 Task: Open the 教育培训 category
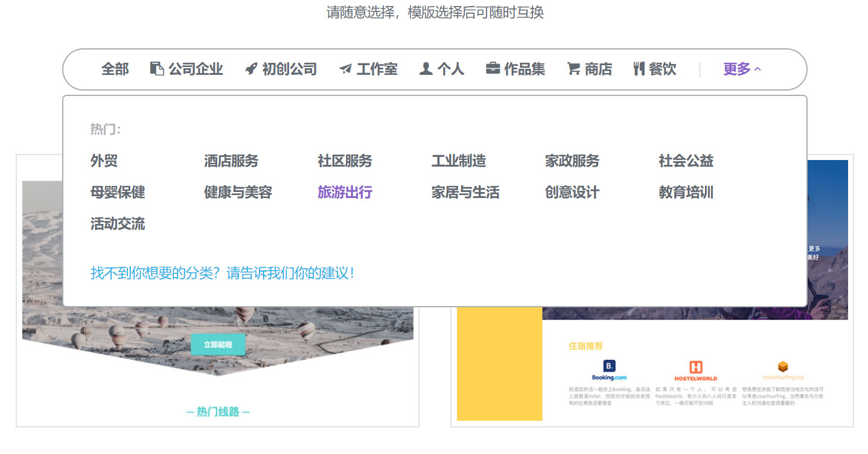coord(686,192)
